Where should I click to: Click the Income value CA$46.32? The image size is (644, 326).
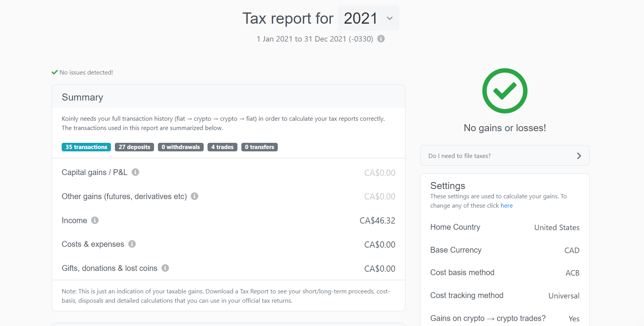(x=377, y=221)
